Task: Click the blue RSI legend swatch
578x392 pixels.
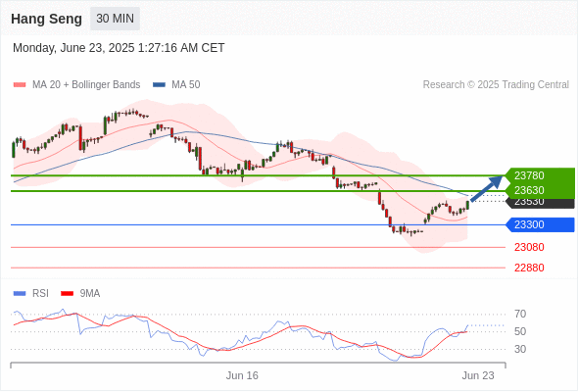Action: pos(20,294)
